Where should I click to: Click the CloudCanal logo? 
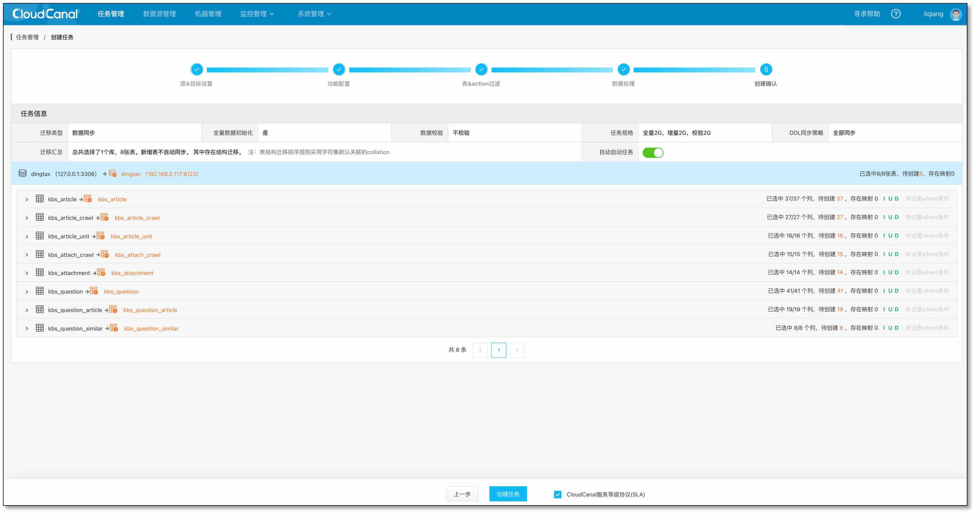pyautogui.click(x=45, y=14)
